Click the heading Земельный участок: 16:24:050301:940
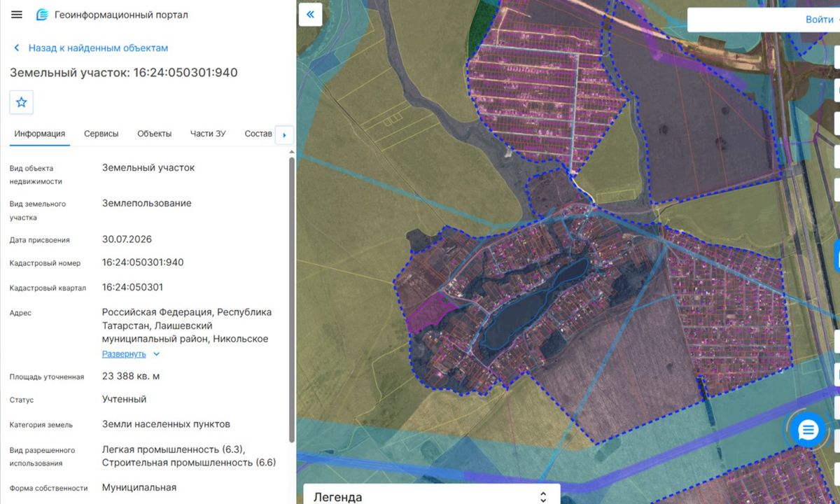The width and height of the screenshot is (840, 504). point(124,73)
